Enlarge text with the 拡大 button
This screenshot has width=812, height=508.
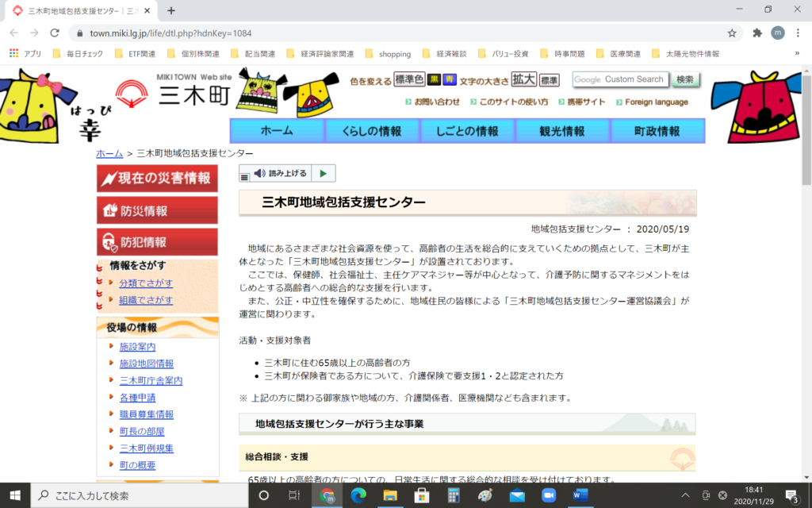point(523,79)
